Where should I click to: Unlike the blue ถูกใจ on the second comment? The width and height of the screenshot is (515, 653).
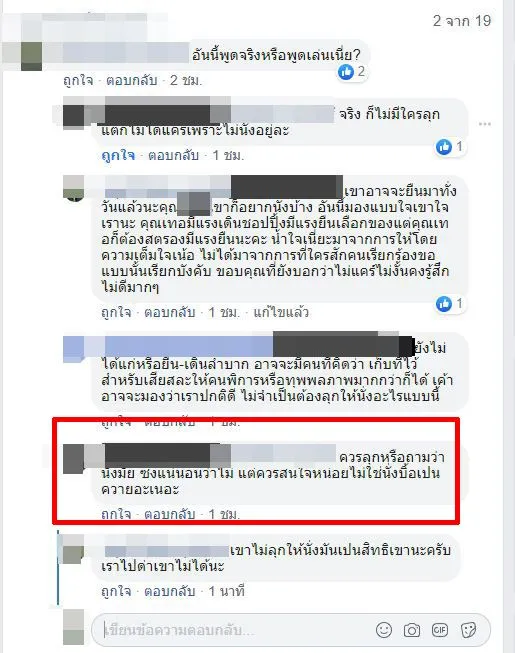tap(118, 155)
